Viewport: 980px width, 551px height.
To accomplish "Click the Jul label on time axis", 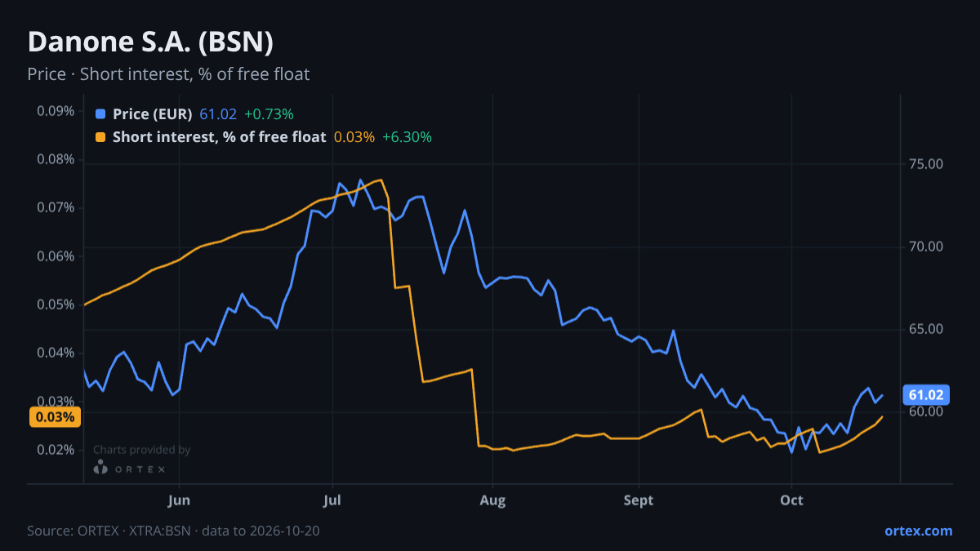I will pyautogui.click(x=332, y=500).
